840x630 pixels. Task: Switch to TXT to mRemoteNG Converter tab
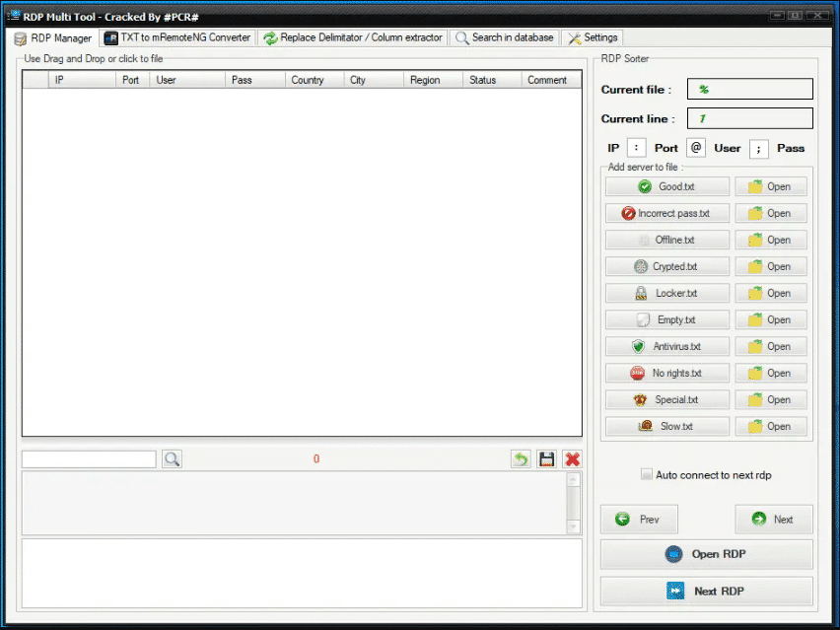177,37
